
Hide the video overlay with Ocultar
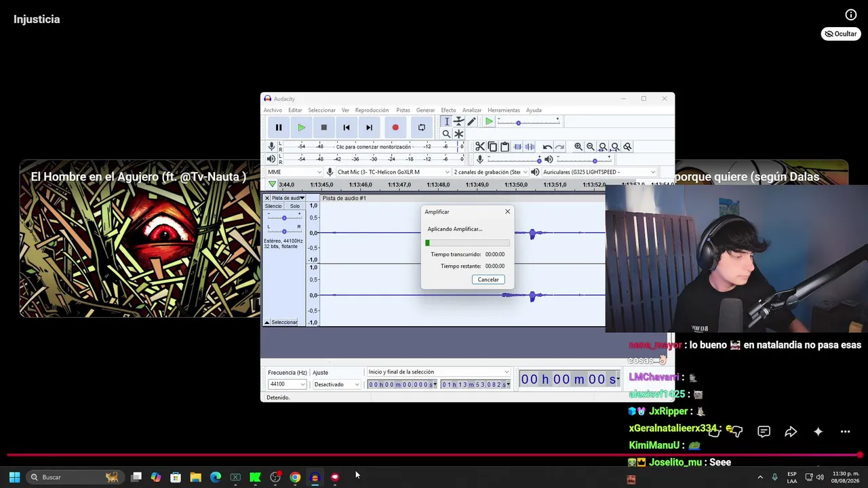click(x=841, y=34)
